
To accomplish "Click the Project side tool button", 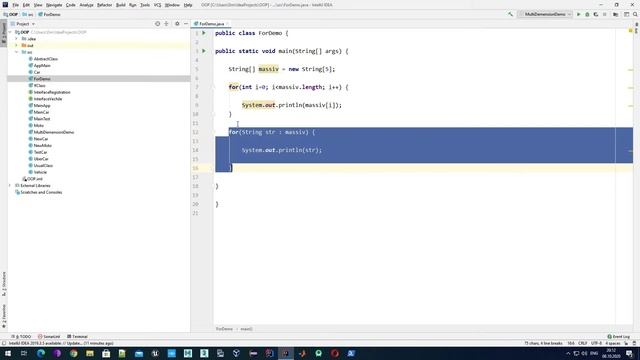I will point(4,33).
